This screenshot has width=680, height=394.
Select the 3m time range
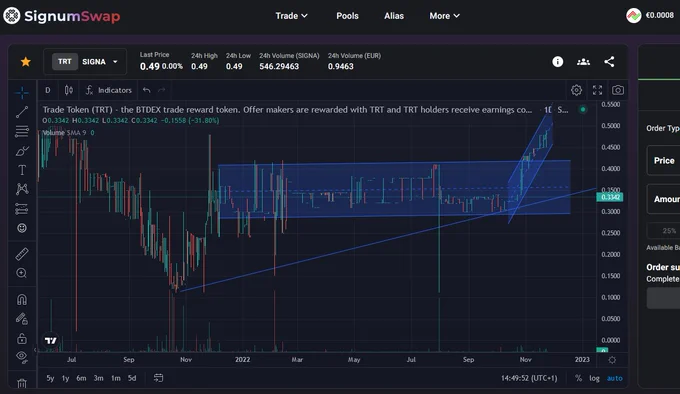(x=99, y=378)
